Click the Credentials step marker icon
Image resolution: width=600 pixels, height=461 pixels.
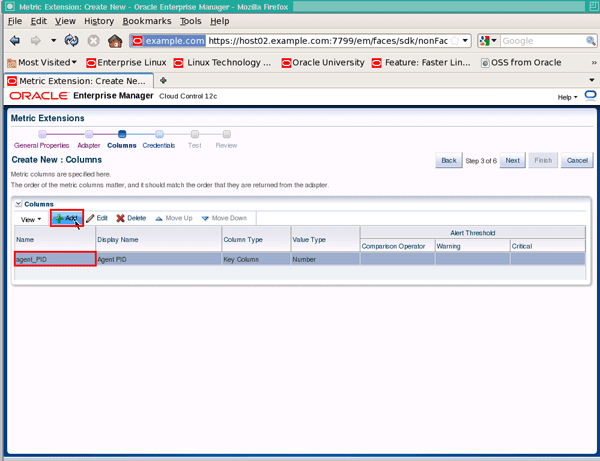159,134
